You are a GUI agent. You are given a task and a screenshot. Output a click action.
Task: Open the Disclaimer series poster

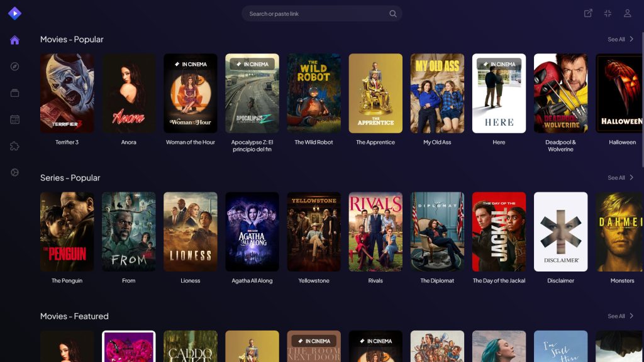coord(560,231)
